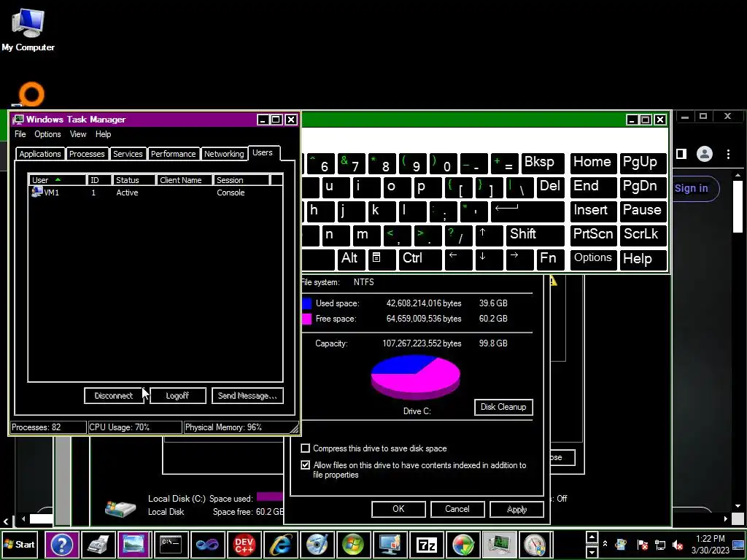Viewport: 747px width, 560px height.
Task: Click Cancel in disk properties dialog
Action: 457,509
